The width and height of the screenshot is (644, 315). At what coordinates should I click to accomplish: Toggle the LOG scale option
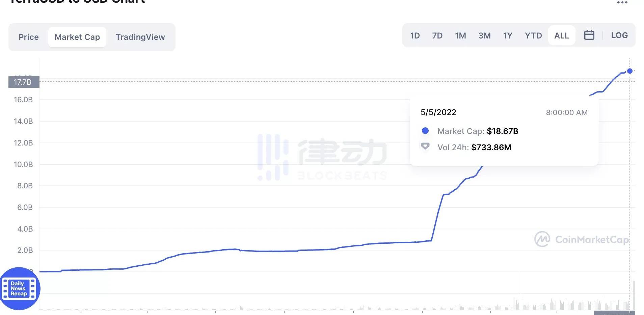click(619, 35)
